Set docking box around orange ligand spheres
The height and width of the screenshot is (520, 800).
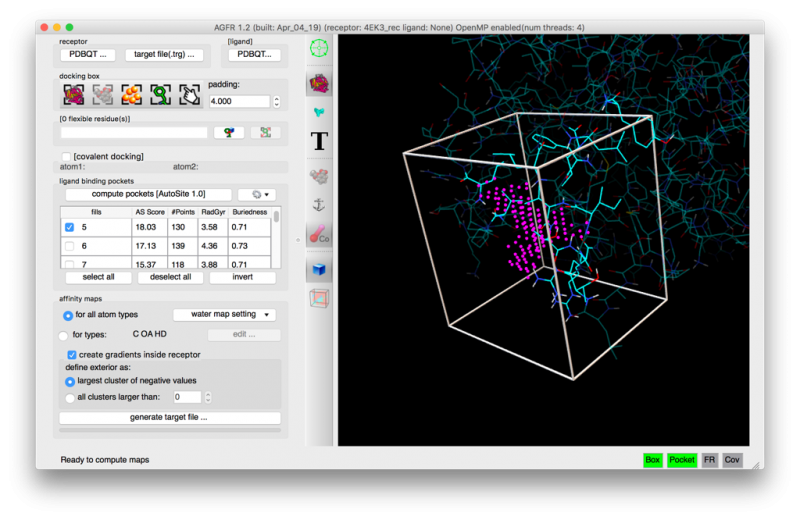(131, 95)
